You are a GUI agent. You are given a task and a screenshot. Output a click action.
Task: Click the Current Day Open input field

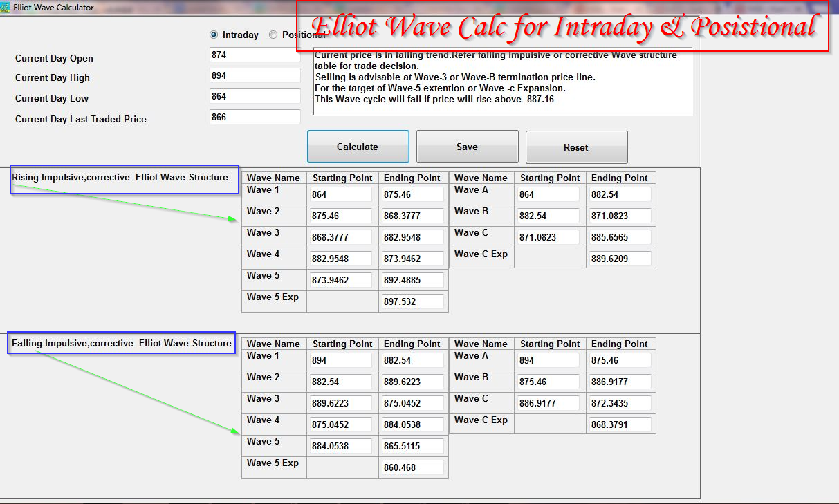coord(254,55)
